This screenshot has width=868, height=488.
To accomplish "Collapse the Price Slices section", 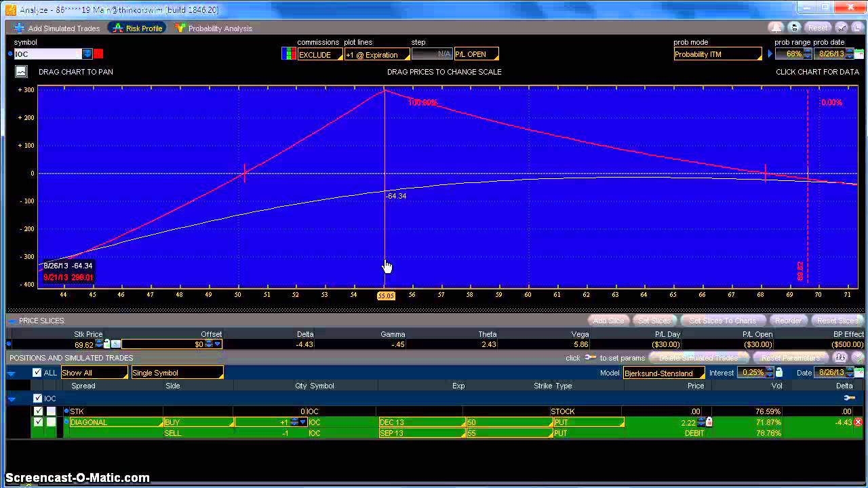I will click(12, 321).
